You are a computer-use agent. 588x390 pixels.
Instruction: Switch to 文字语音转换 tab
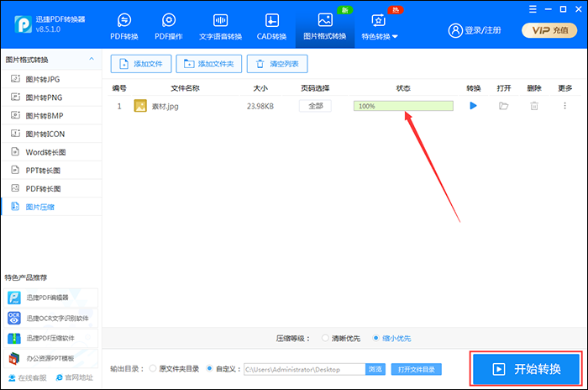tap(220, 27)
